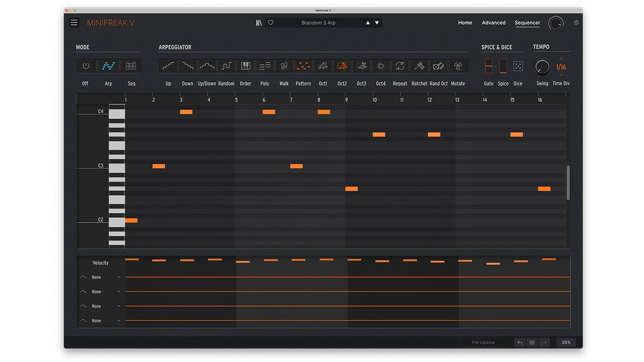Open the first None modulation lane dropdown
Viewport: 644px width, 362px height.
(106, 277)
